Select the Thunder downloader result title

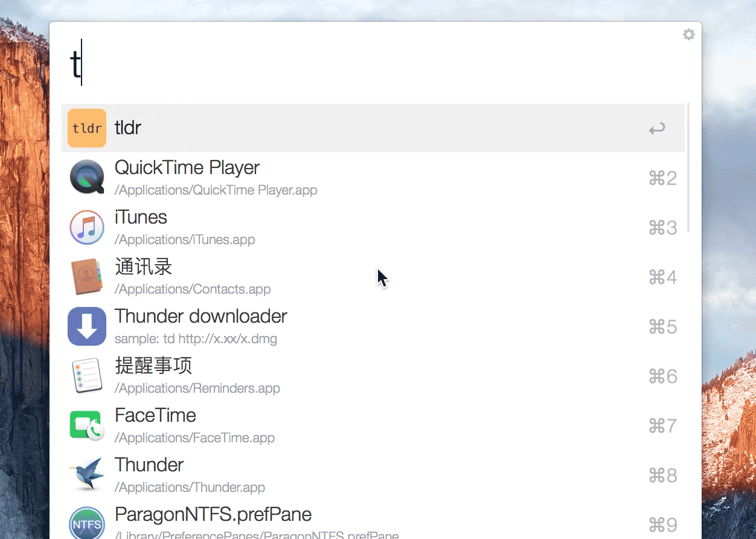coord(201,316)
